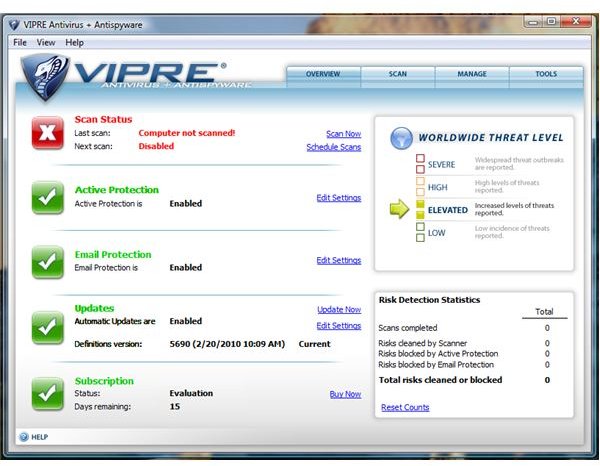600x466 pixels.
Task: Click the 'Subscription' heading
Action: click(x=104, y=381)
